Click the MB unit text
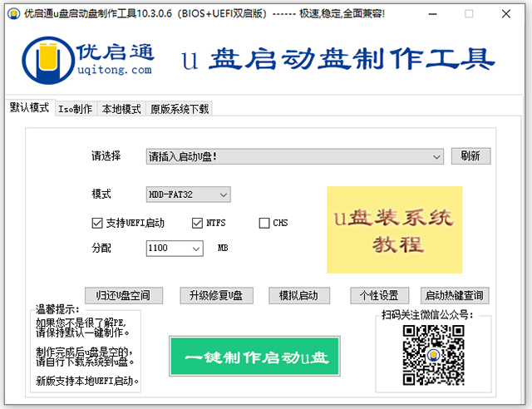Viewport: 532px width, 409px height. click(x=223, y=248)
